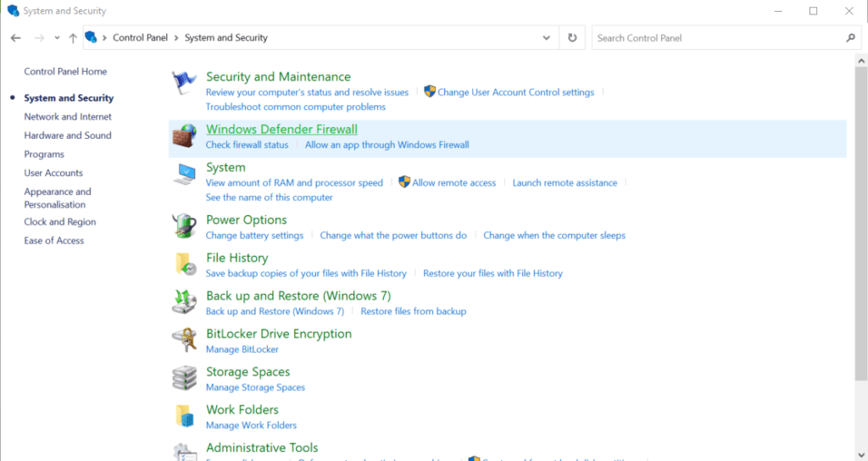Viewport: 868px width, 461px height.
Task: Click Allow an app through Windows Firewall
Action: click(387, 145)
